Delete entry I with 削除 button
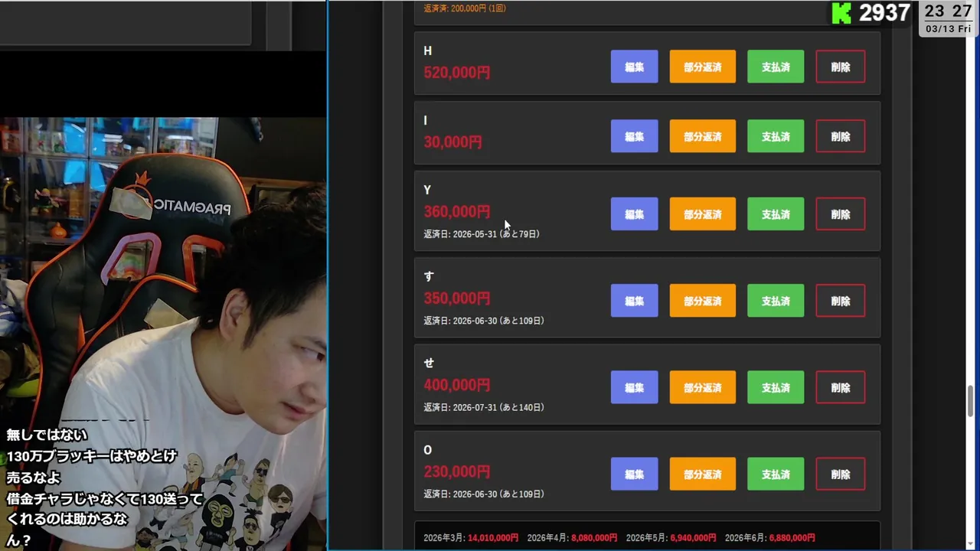The image size is (980, 551). tap(841, 136)
